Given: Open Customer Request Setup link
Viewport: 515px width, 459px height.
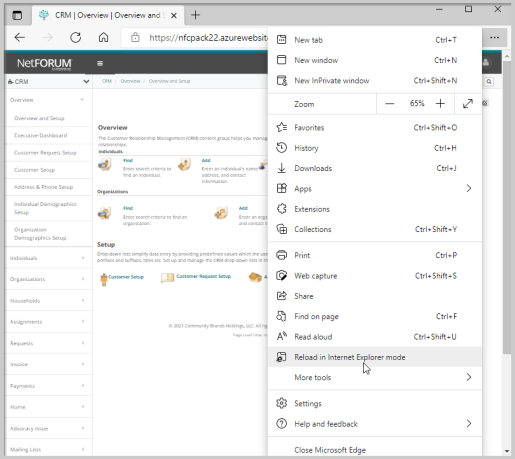Looking at the screenshot, I should click(203, 276).
